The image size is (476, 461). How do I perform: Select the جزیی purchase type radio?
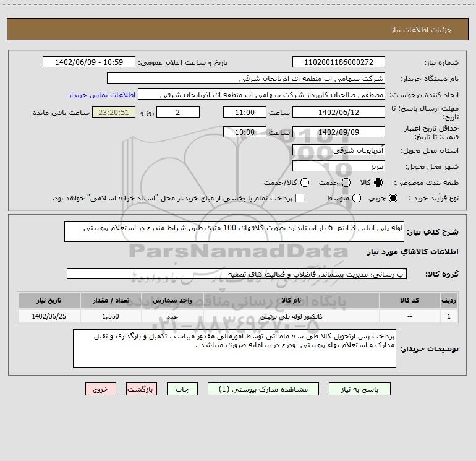click(393, 198)
